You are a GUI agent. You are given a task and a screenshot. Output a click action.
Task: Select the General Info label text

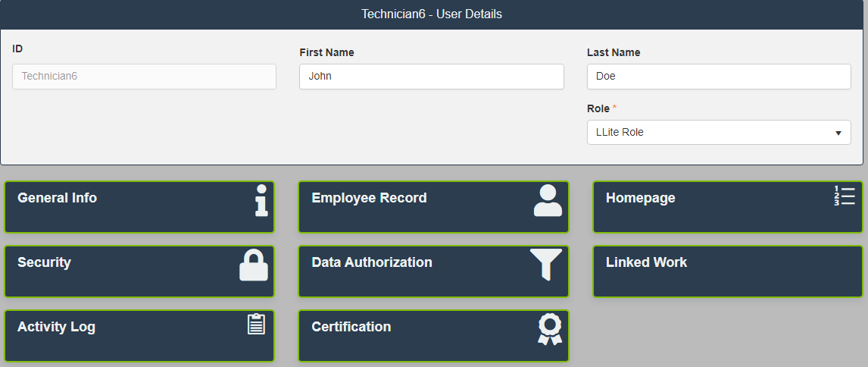point(58,198)
